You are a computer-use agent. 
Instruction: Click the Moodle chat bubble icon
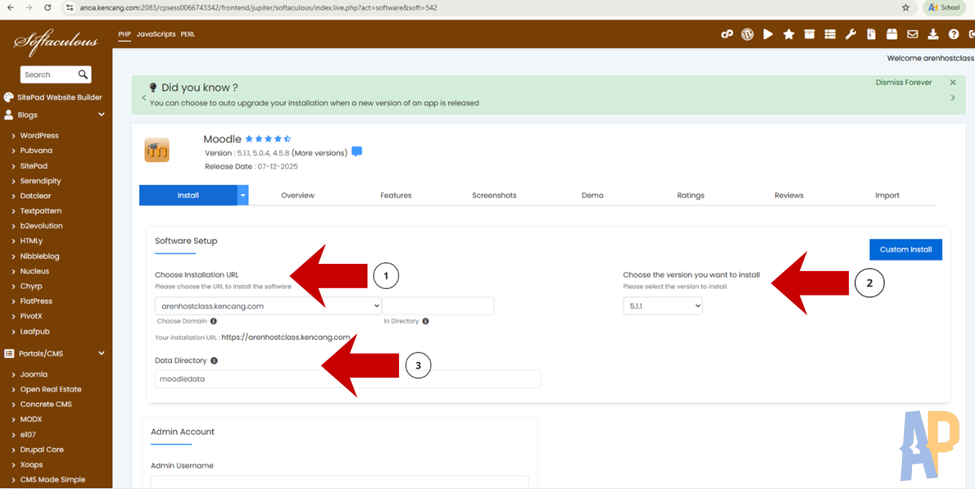[357, 152]
